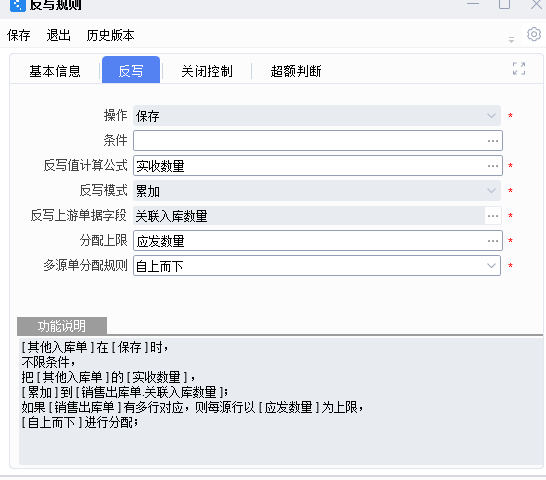546x480 pixels.
Task: Switch to the 基本信息 tab
Action: click(x=55, y=71)
